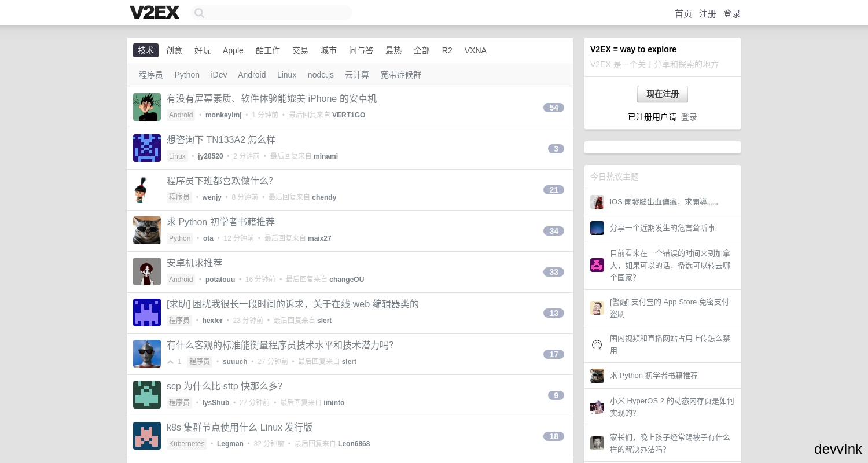Open the 城市 tab
Screen dimensions: 868x463
pos(329,50)
